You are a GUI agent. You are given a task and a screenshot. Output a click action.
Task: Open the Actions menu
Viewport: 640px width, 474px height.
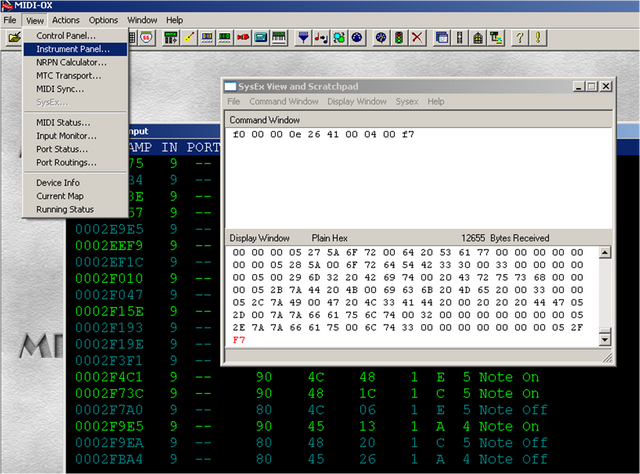click(65, 20)
